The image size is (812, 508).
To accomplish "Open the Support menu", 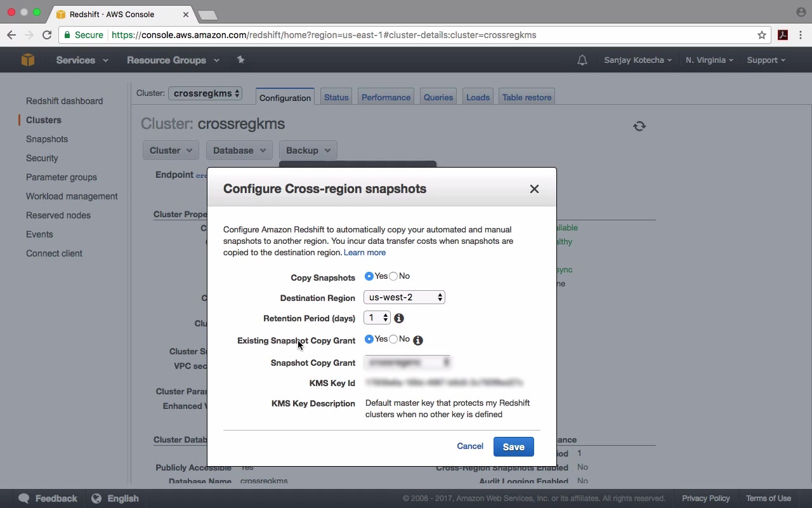I will (766, 60).
